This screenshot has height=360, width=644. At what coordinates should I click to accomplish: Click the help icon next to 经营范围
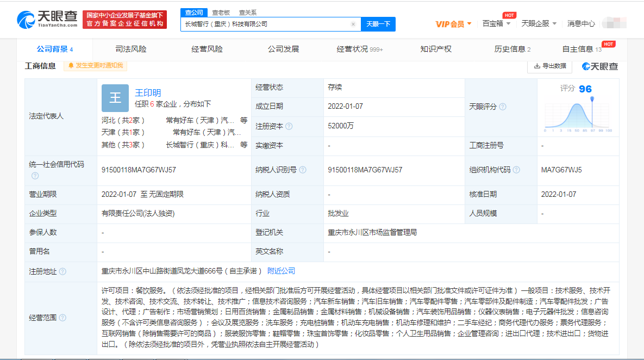pos(62,318)
